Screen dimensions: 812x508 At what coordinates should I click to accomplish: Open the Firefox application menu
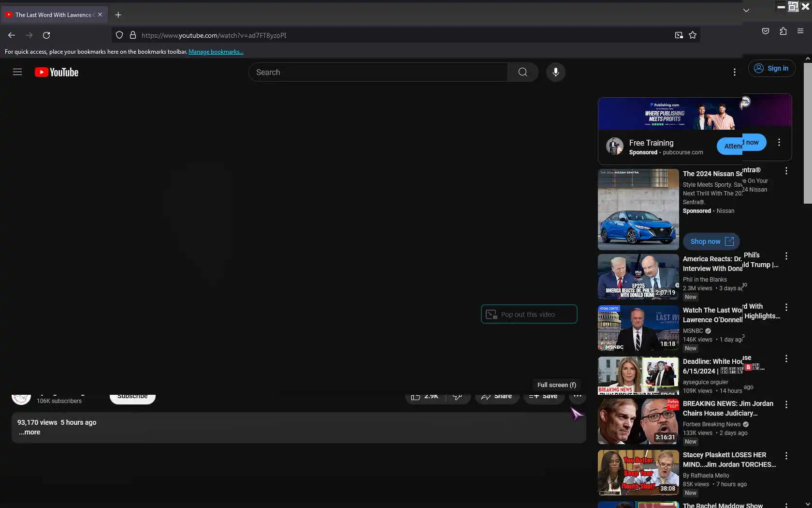coord(800,31)
